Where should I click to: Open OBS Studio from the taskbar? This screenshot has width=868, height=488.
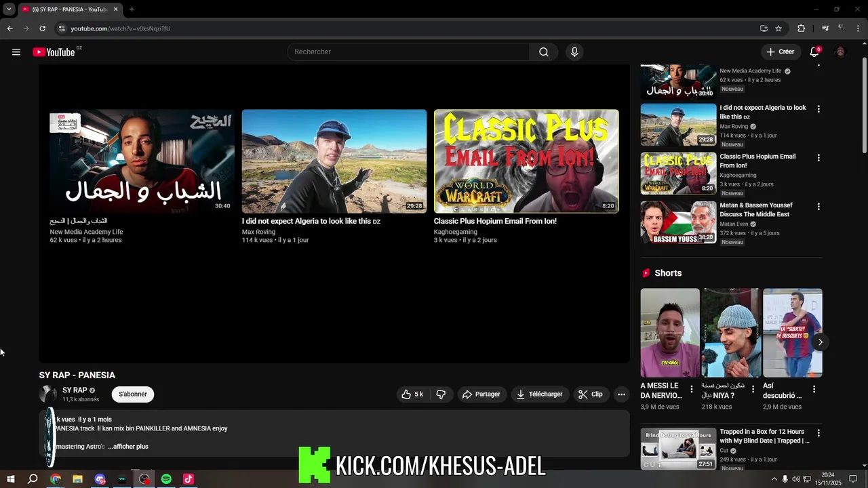[x=144, y=479]
